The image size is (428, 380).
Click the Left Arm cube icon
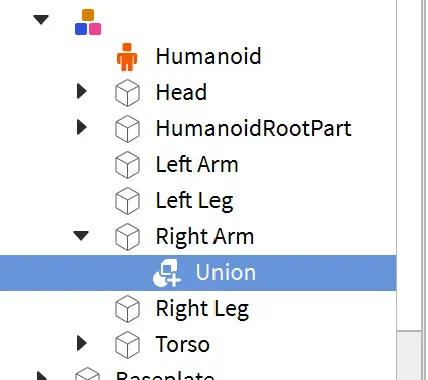[x=127, y=165]
